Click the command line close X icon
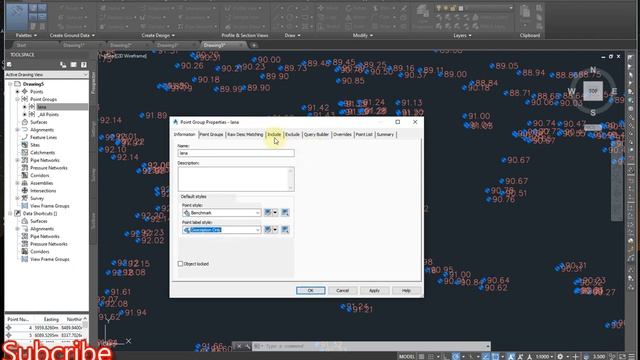Screen dimensions: 640x360 239,346
